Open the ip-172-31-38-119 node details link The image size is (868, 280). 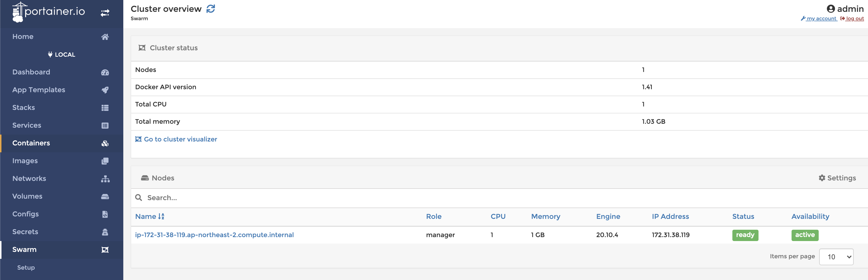coord(214,235)
